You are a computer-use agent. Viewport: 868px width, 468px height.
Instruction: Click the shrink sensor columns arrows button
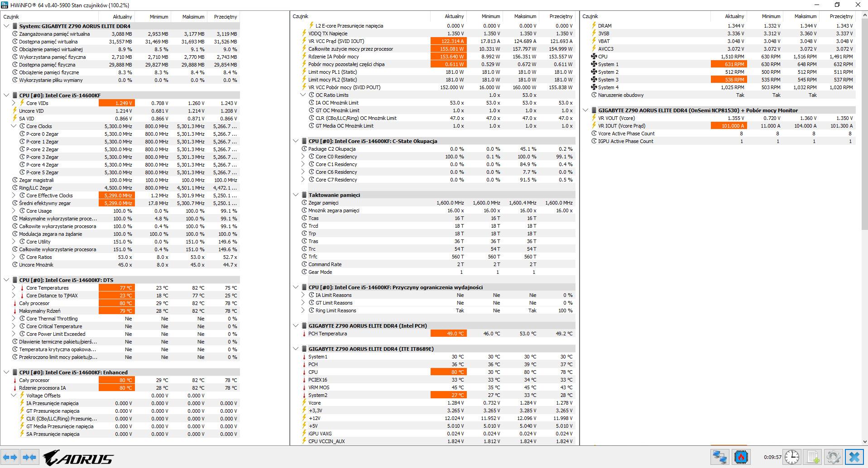pos(29,457)
